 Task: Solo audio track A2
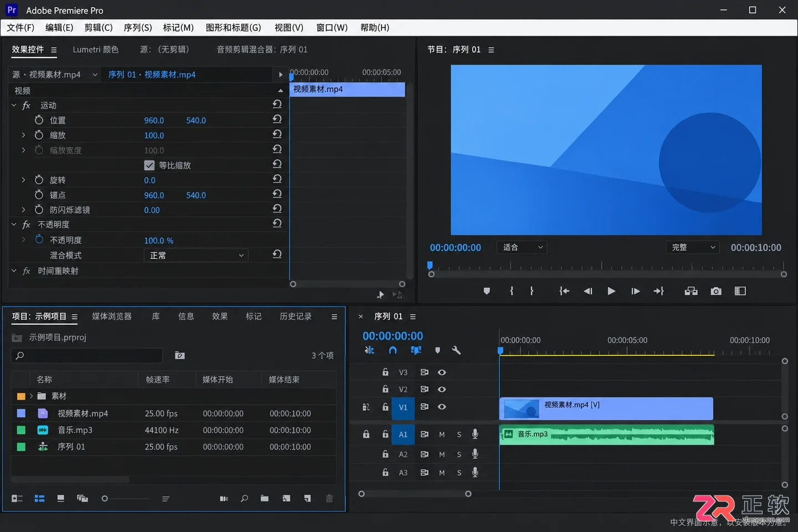459,454
